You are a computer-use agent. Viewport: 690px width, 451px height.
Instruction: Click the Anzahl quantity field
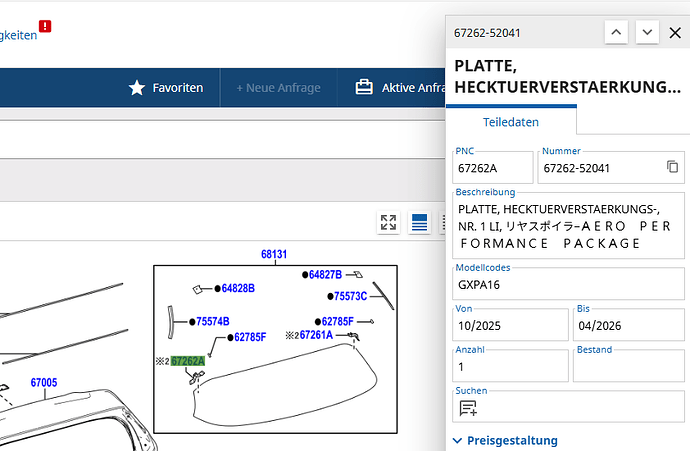(509, 366)
